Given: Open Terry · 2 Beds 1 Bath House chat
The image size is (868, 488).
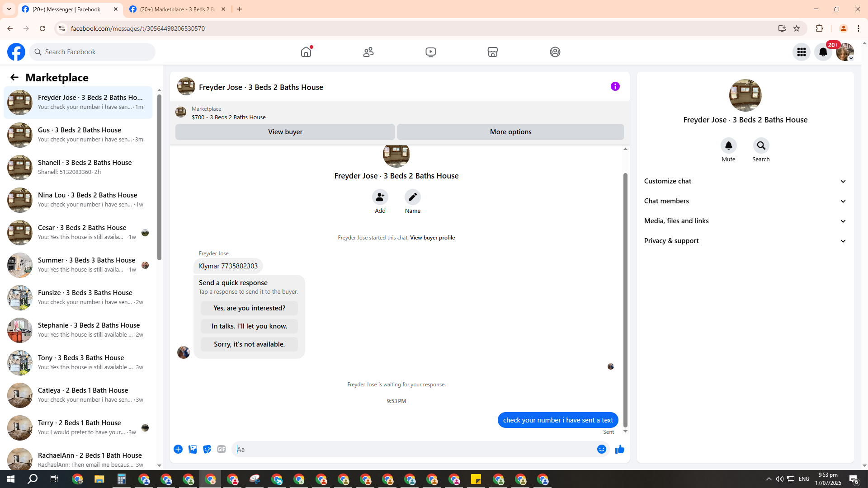Looking at the screenshot, I should (x=78, y=428).
